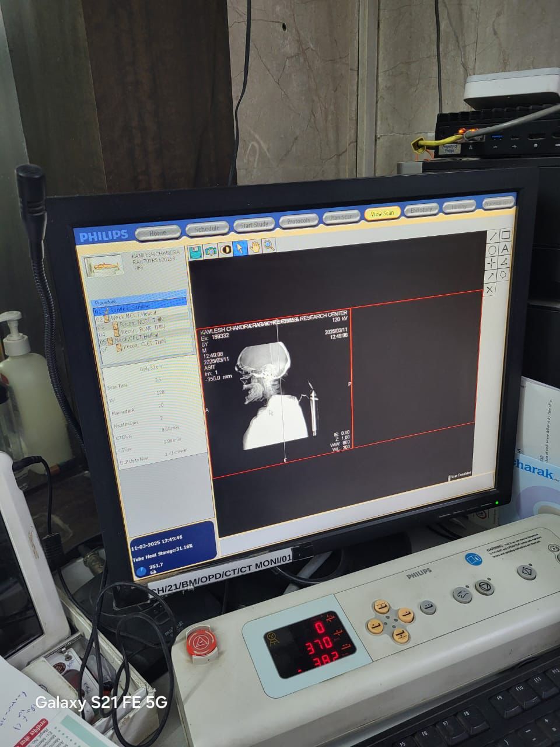Click the No. of Images value
The width and height of the screenshot is (560, 747).
pos(162,418)
